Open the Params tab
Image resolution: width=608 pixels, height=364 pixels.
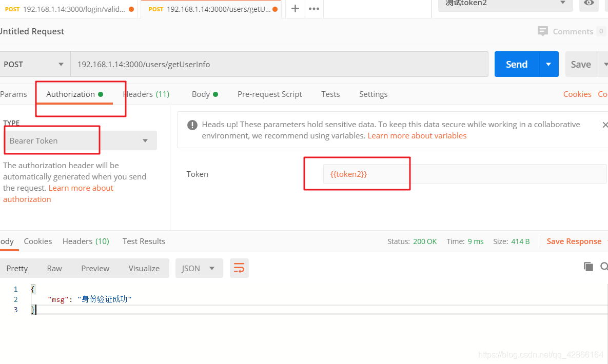click(13, 94)
